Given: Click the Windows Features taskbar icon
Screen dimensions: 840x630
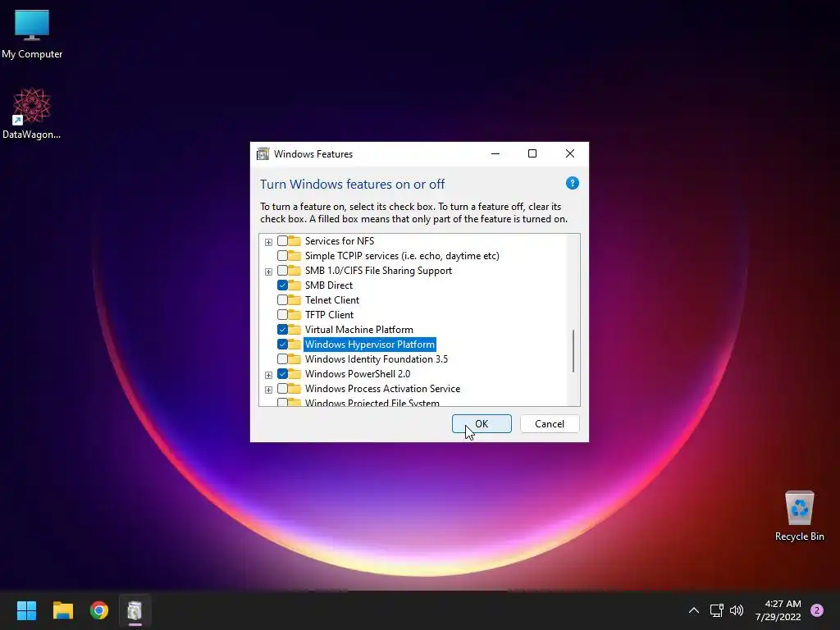Looking at the screenshot, I should pos(135,610).
